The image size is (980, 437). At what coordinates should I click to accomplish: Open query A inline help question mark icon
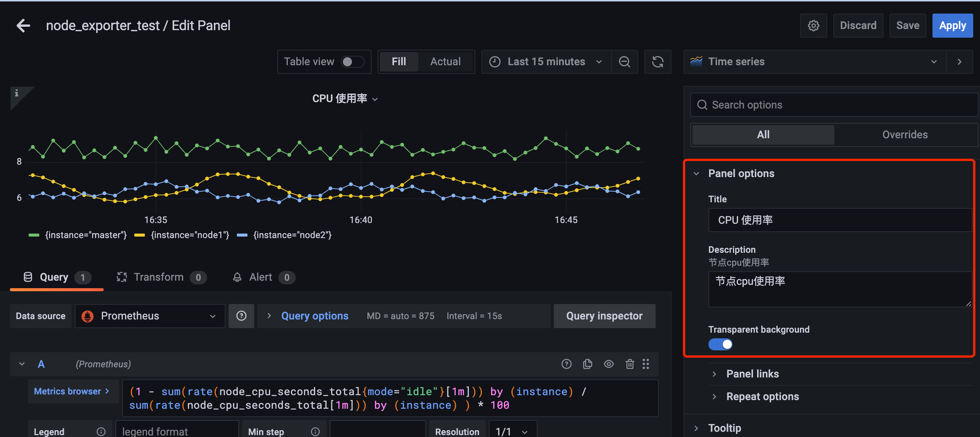567,364
